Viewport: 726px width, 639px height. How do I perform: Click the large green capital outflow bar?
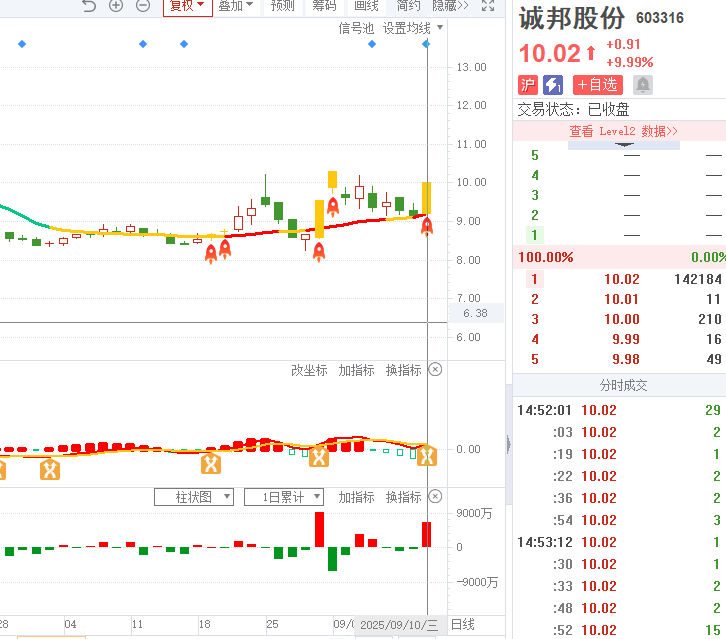click(x=332, y=559)
